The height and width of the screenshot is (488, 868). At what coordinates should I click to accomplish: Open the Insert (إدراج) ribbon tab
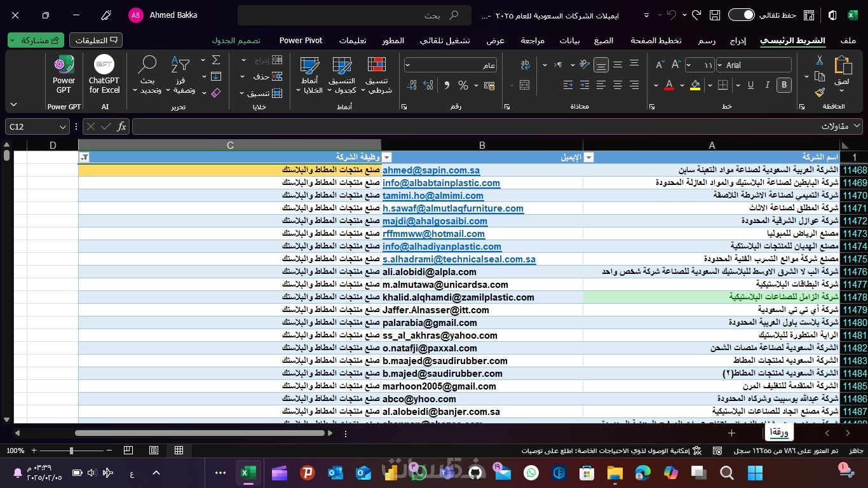pos(738,41)
